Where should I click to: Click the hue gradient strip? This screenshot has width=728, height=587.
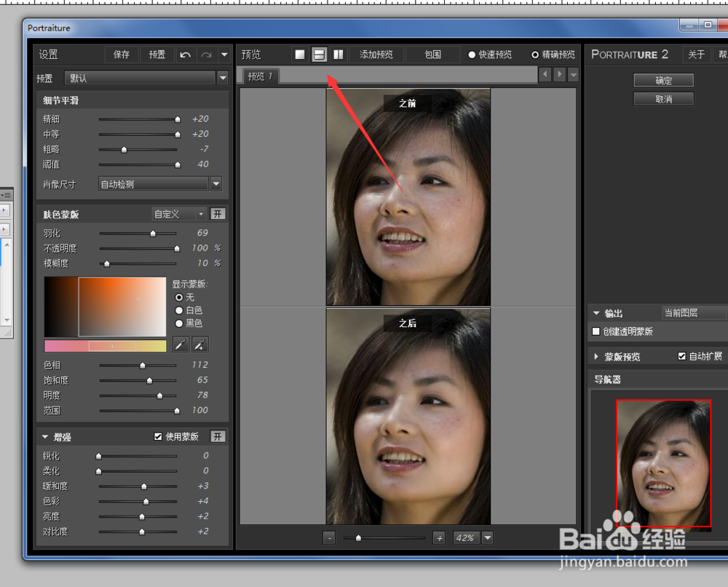pos(106,346)
